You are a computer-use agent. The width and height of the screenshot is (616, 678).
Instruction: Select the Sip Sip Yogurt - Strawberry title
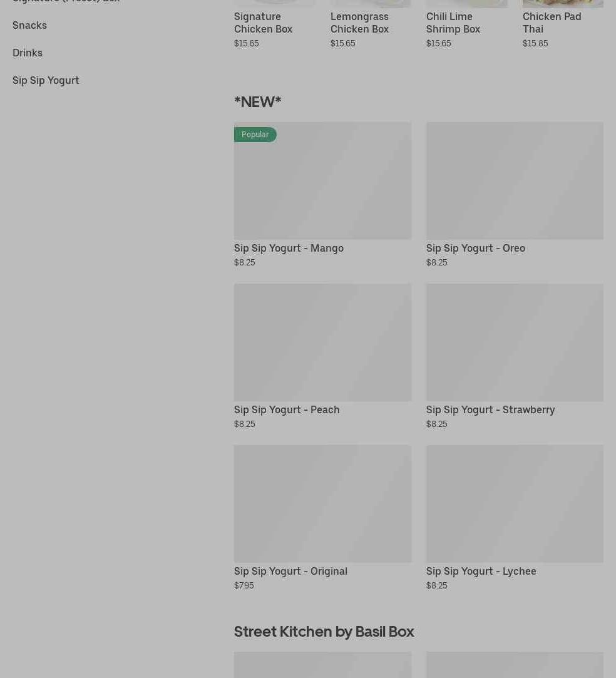pyautogui.click(x=490, y=410)
